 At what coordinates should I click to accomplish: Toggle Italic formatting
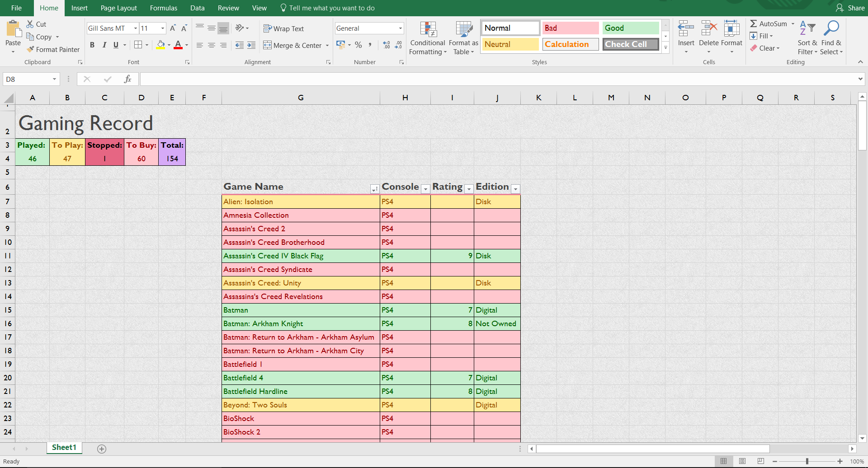pyautogui.click(x=104, y=45)
